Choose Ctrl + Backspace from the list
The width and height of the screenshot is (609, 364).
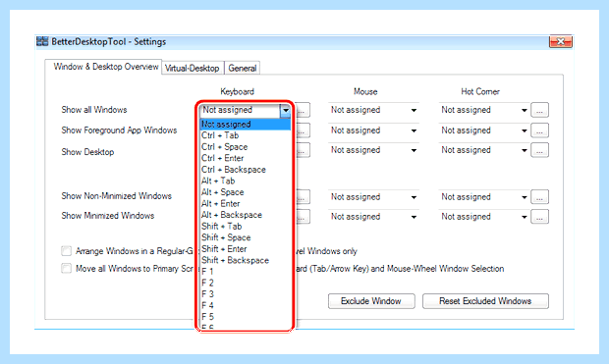(246, 170)
